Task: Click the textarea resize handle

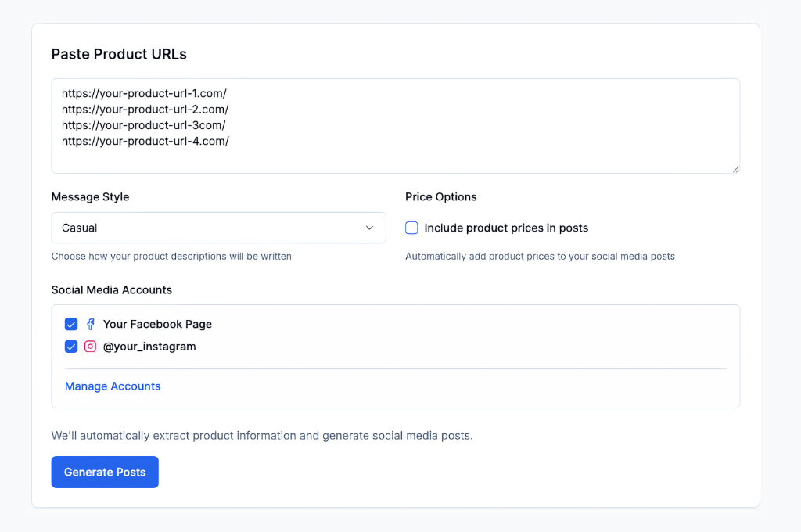Action: tap(735, 170)
